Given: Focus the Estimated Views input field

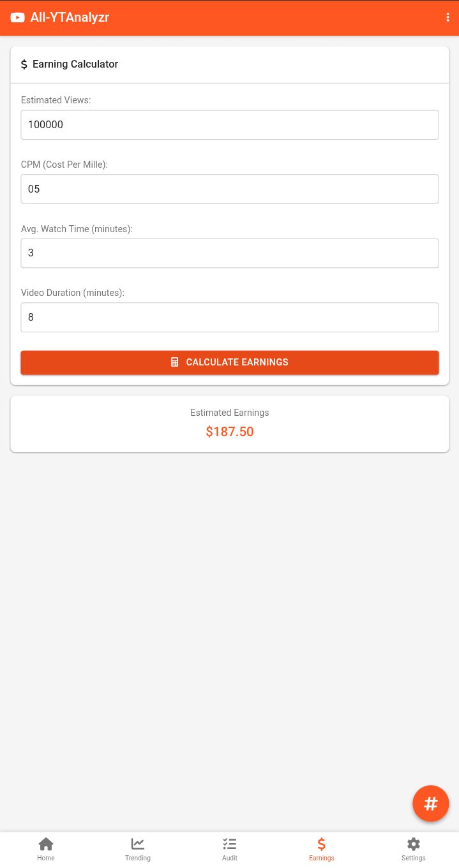Looking at the screenshot, I should pos(230,125).
